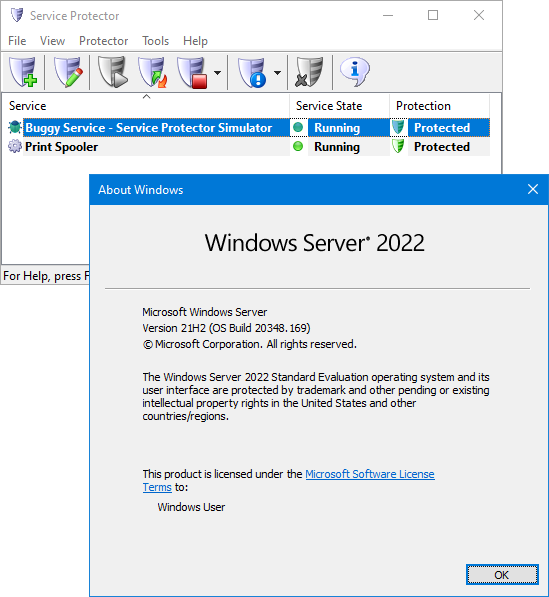Click the Restart service shield icon
The image size is (549, 597).
153,72
